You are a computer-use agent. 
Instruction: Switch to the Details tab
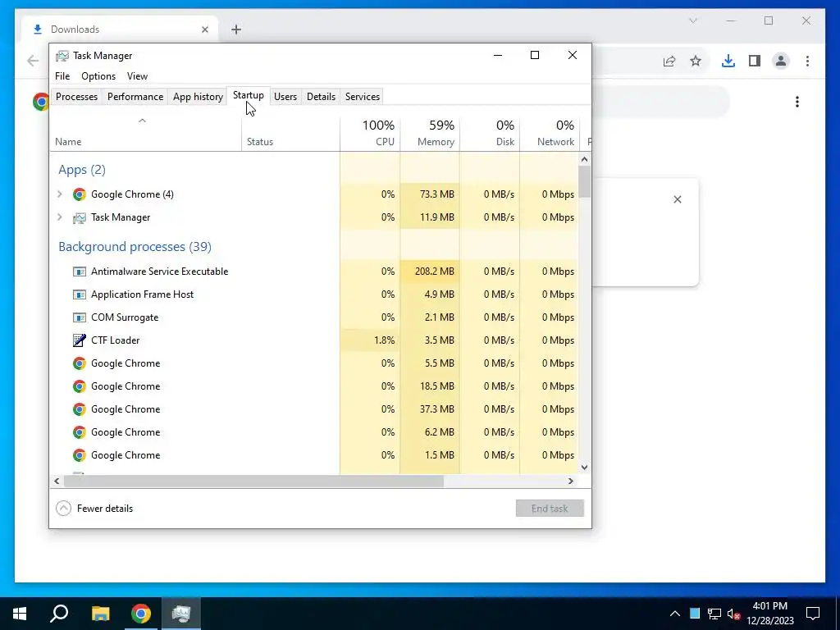[321, 97]
